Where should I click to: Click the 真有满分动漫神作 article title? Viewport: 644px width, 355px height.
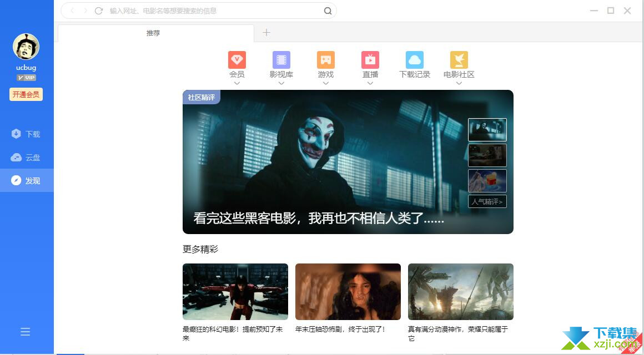coord(458,334)
